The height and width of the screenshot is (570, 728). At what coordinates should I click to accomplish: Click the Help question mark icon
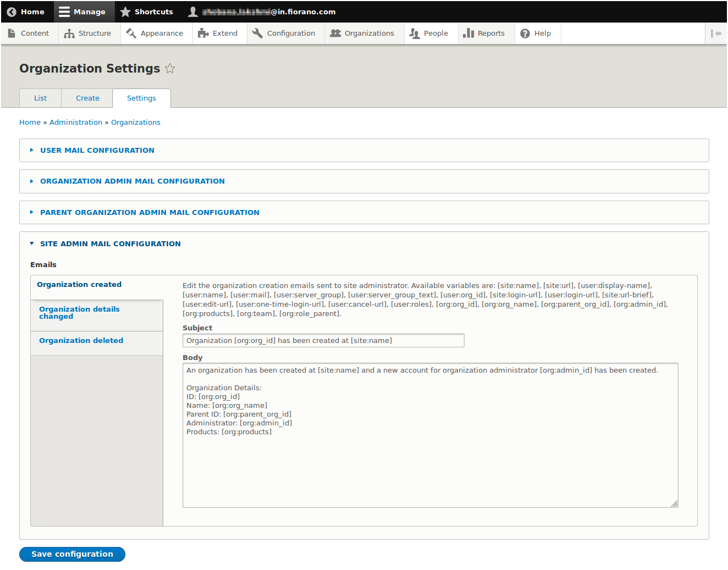(x=525, y=34)
